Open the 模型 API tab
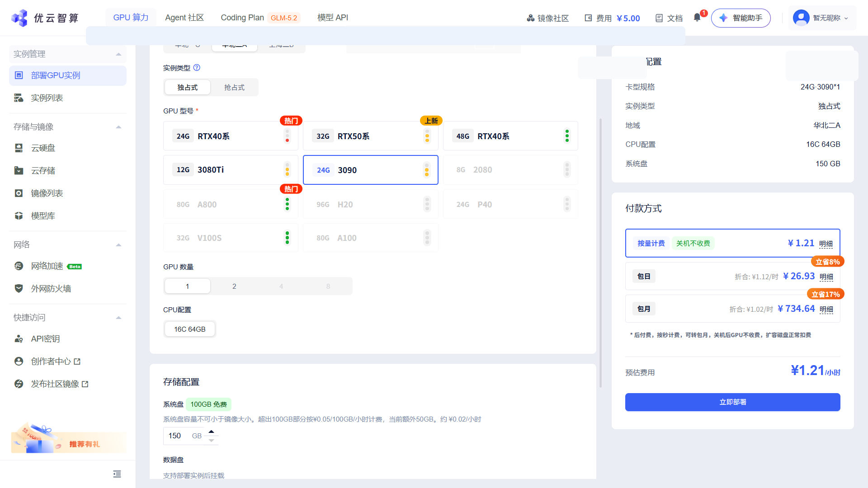The image size is (868, 488). coord(333,18)
